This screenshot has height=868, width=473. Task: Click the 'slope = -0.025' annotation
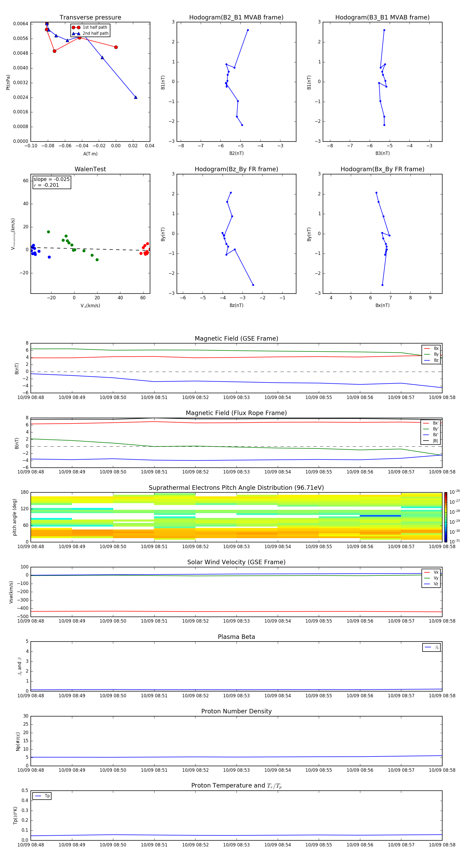pos(52,179)
